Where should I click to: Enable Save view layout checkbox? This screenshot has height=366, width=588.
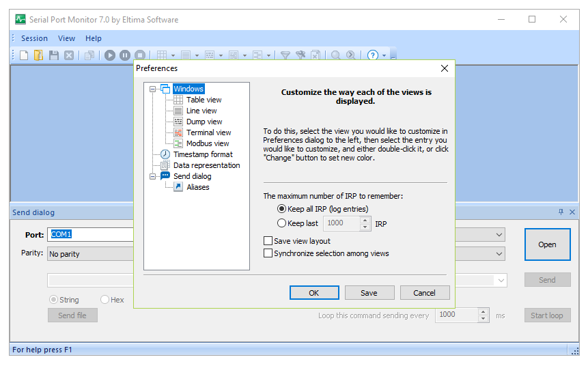(268, 241)
